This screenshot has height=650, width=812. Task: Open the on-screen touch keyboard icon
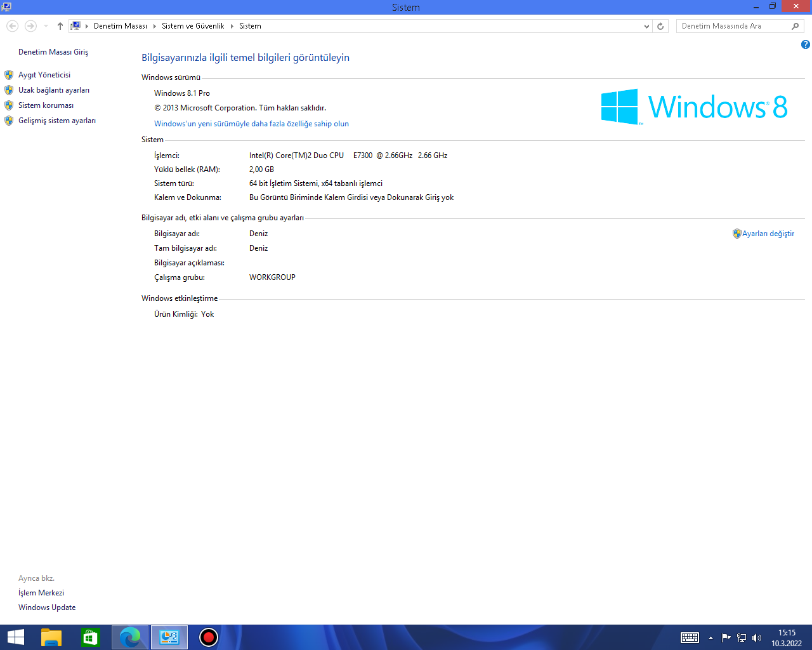(690, 638)
